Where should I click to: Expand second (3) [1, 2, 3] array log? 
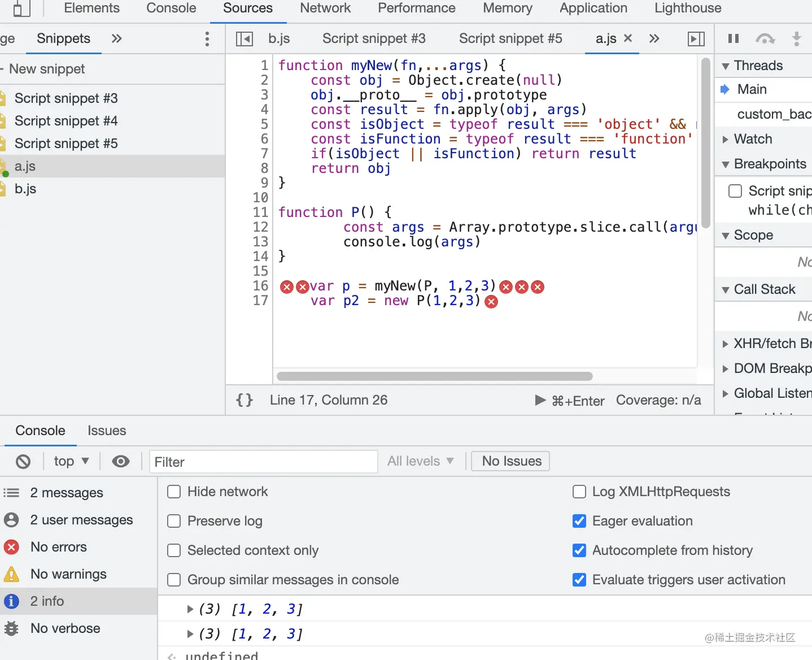(x=190, y=634)
